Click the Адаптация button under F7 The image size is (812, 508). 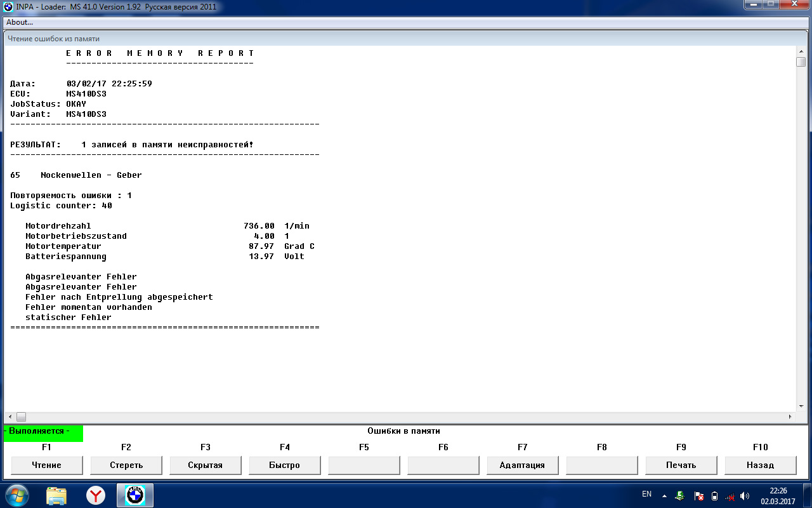pyautogui.click(x=523, y=465)
